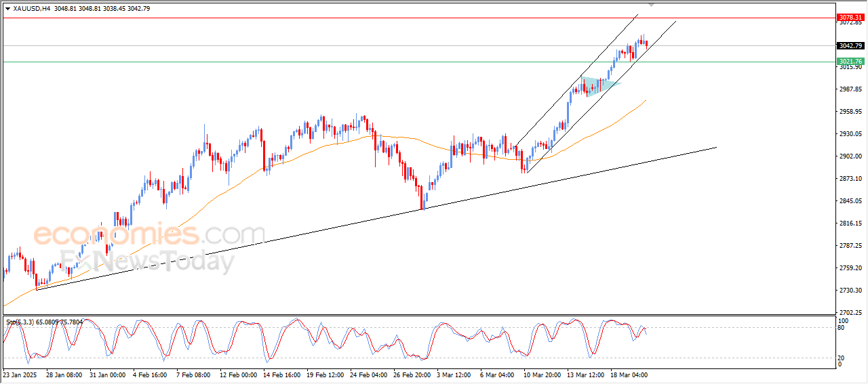Click the 14 Feb 16:00 time label
The width and height of the screenshot is (868, 384).
coord(282,374)
